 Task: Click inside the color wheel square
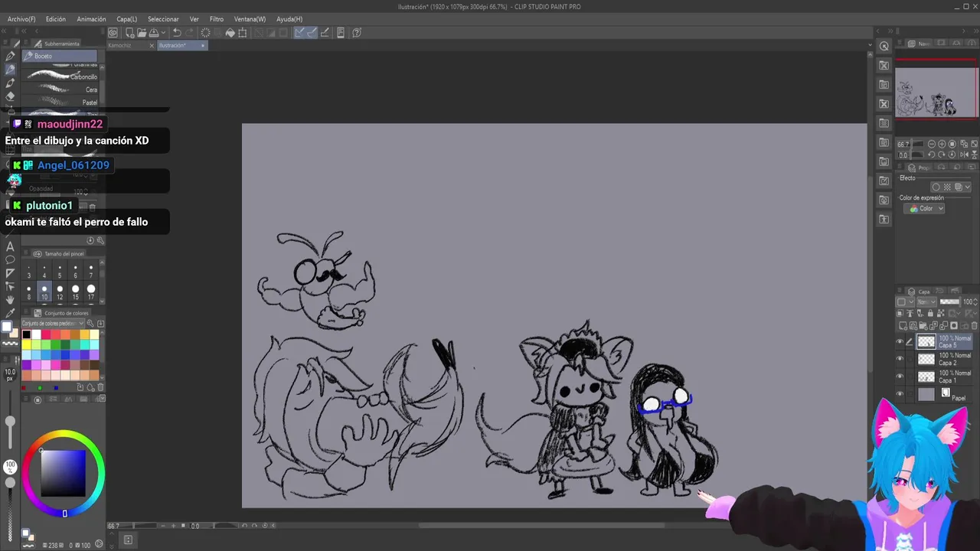point(63,473)
